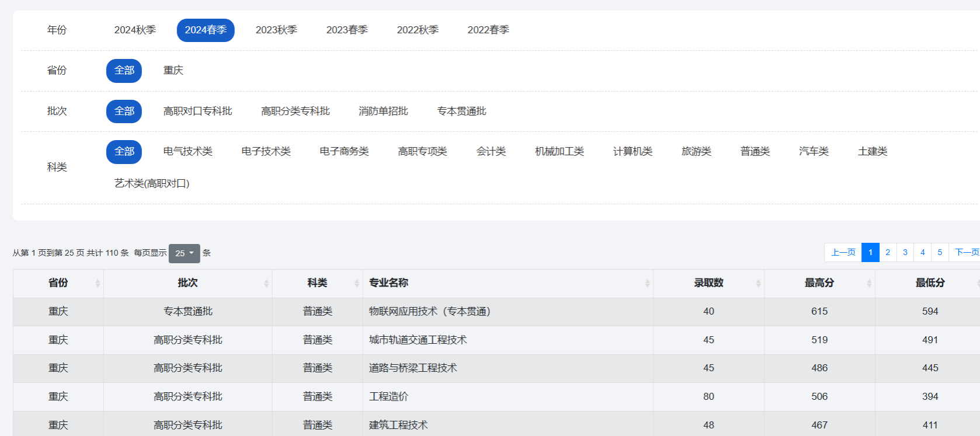Sort by 最高分 column sort arrows
980x436 pixels.
coord(869,283)
